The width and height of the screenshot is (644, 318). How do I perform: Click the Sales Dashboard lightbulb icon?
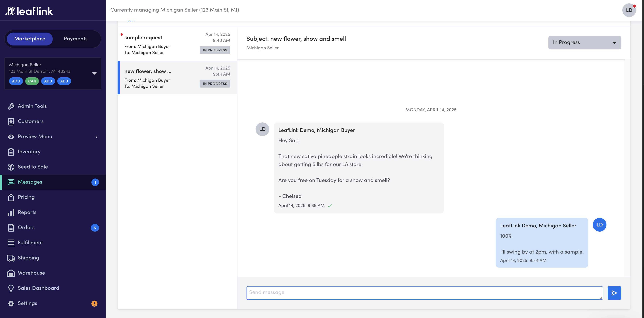coord(11,288)
